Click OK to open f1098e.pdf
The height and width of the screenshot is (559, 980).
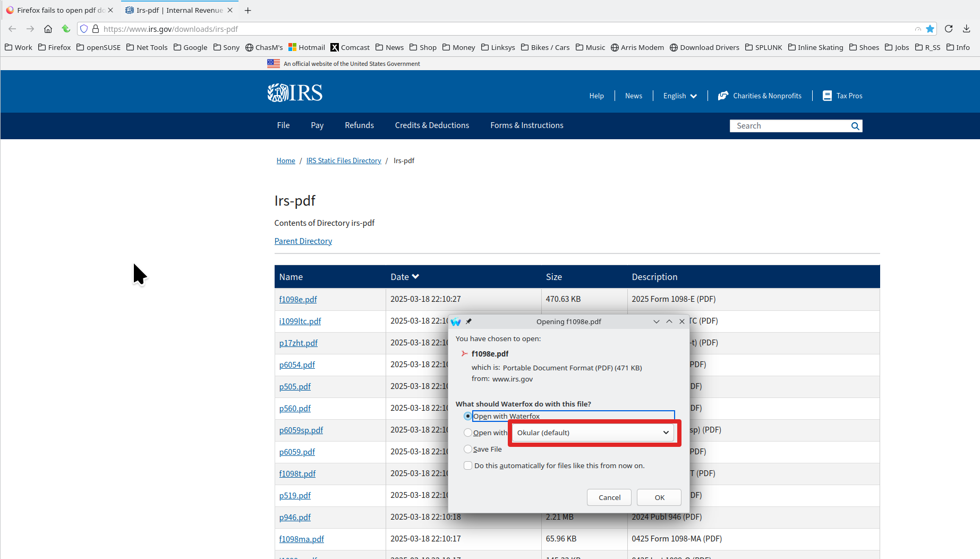tap(659, 497)
